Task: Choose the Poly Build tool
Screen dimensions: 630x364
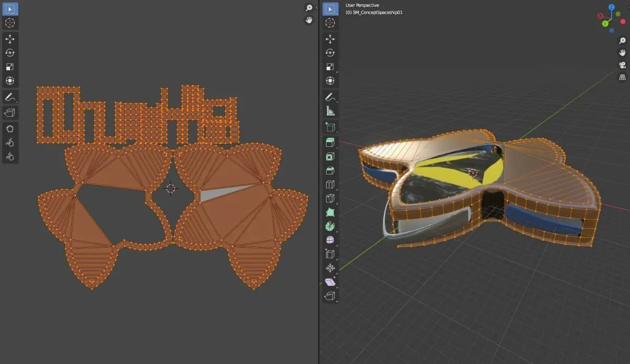Action: click(x=330, y=212)
